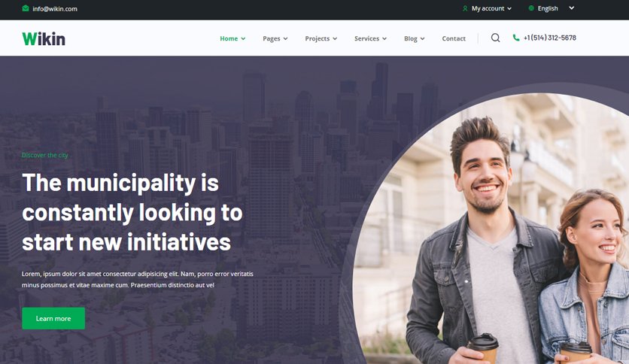Click the Wikin logo

click(x=44, y=39)
